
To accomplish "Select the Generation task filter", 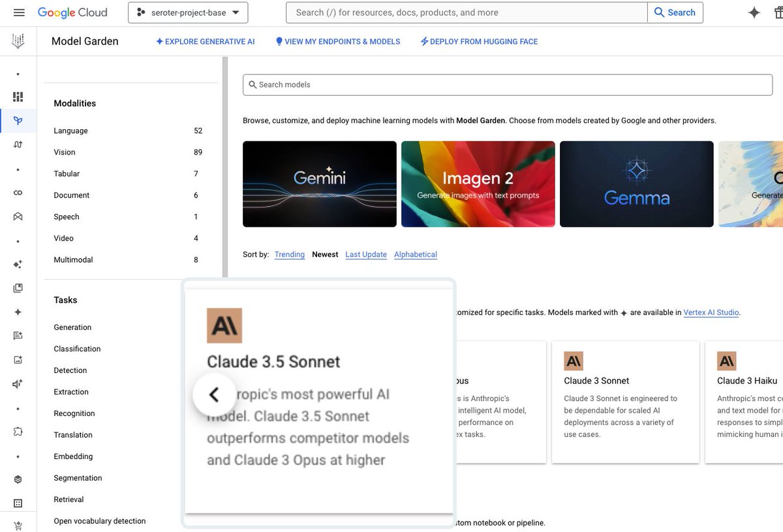I will pyautogui.click(x=72, y=328).
